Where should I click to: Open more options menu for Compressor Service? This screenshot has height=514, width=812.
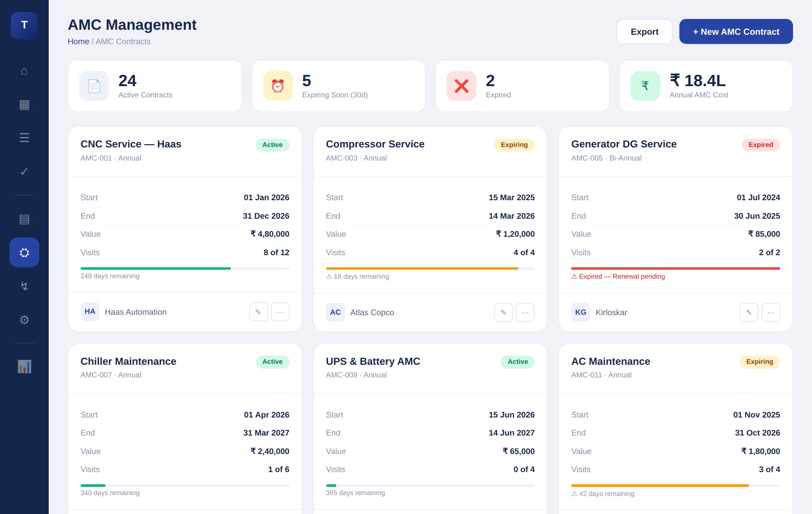[x=525, y=312]
